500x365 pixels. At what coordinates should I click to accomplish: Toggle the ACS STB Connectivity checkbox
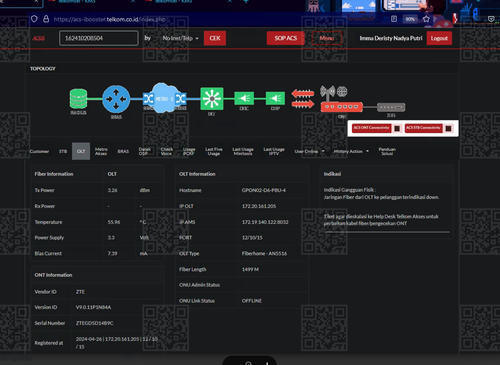click(448, 128)
